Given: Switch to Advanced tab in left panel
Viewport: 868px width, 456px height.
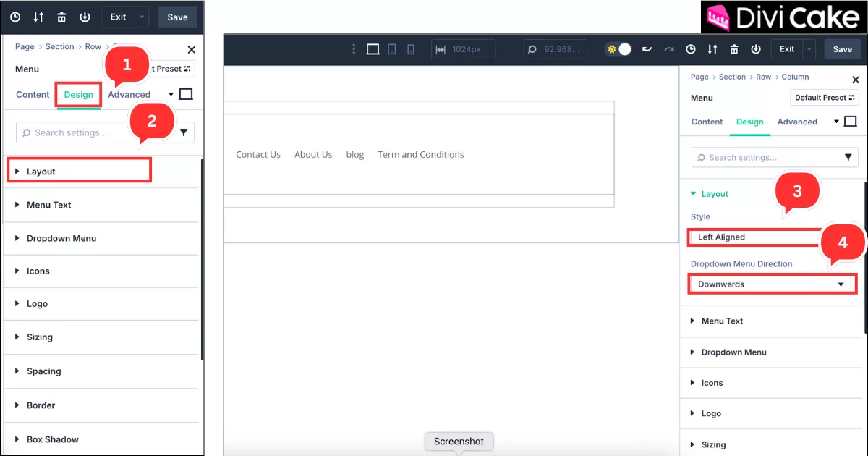Looking at the screenshot, I should coord(129,94).
